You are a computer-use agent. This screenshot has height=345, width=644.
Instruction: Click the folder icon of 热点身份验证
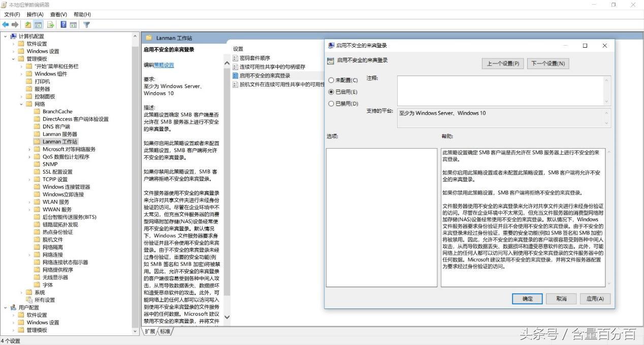pos(37,232)
